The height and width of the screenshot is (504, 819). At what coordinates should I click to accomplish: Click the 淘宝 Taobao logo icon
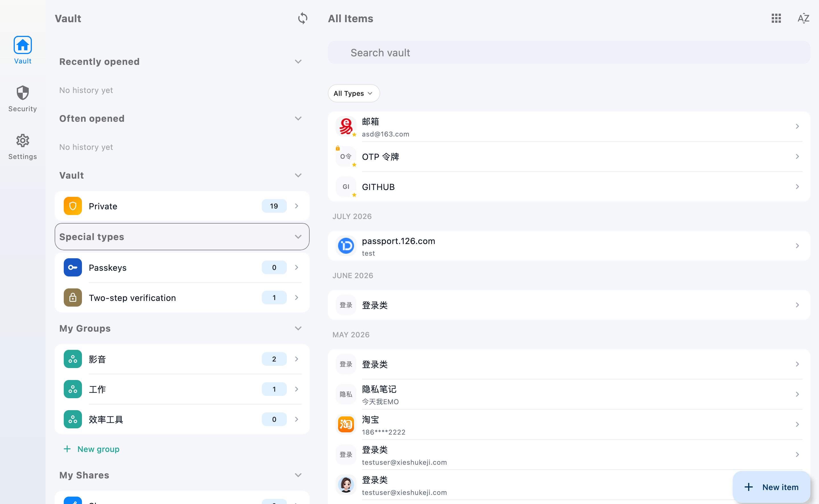point(346,424)
